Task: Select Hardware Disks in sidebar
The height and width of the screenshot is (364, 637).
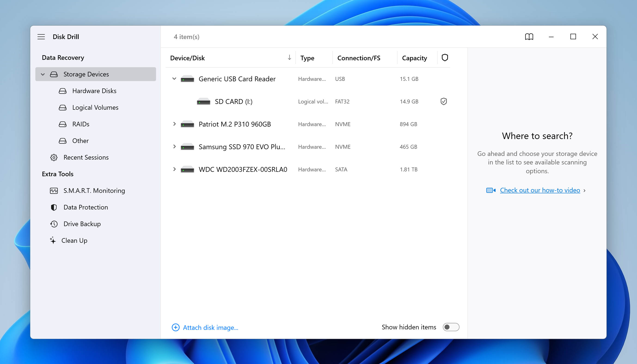Action: click(94, 91)
